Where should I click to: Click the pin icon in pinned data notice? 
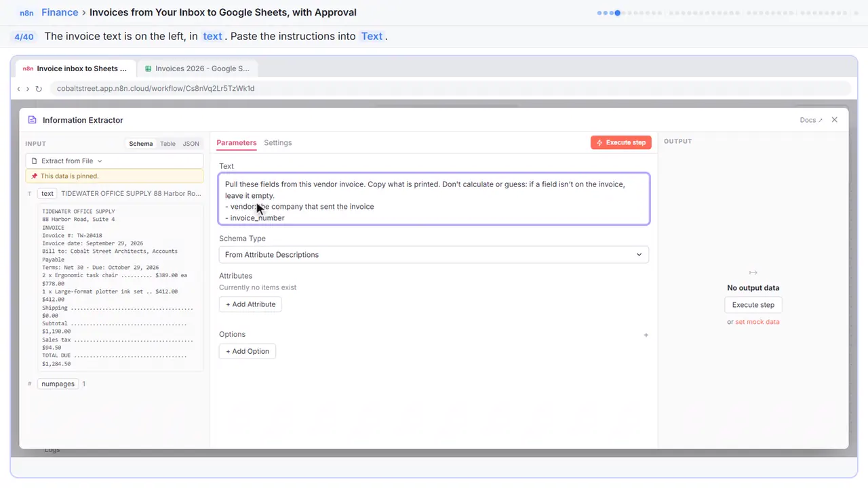35,176
